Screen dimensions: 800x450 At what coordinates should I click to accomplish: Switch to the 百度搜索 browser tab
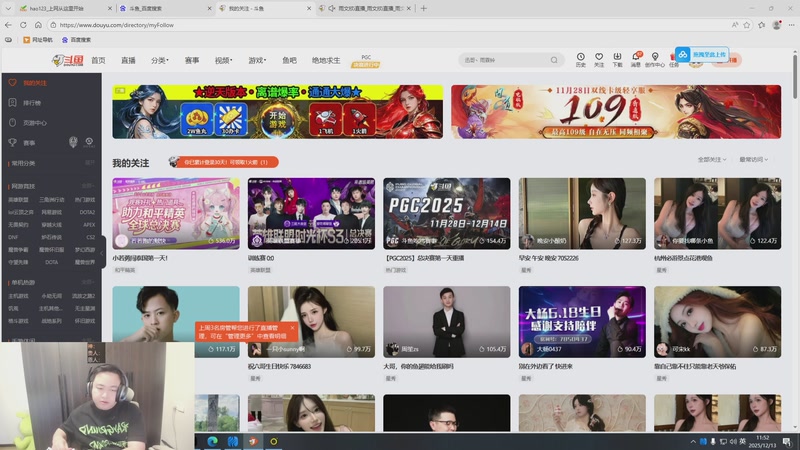(x=164, y=8)
